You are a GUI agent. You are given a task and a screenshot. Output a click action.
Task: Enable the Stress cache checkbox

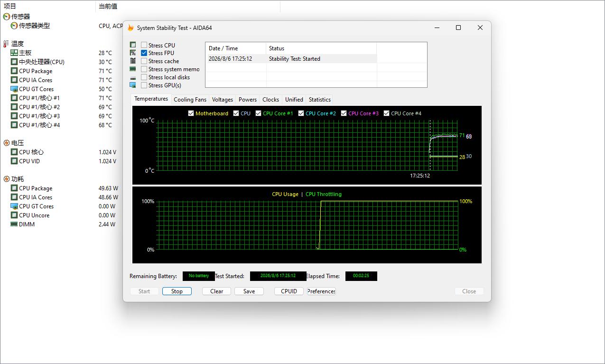pyautogui.click(x=144, y=61)
